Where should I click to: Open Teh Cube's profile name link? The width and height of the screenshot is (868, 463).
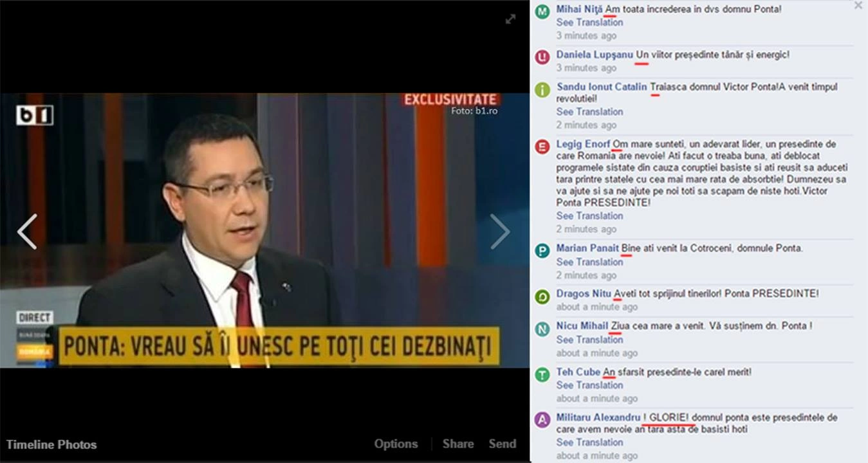pyautogui.click(x=578, y=372)
